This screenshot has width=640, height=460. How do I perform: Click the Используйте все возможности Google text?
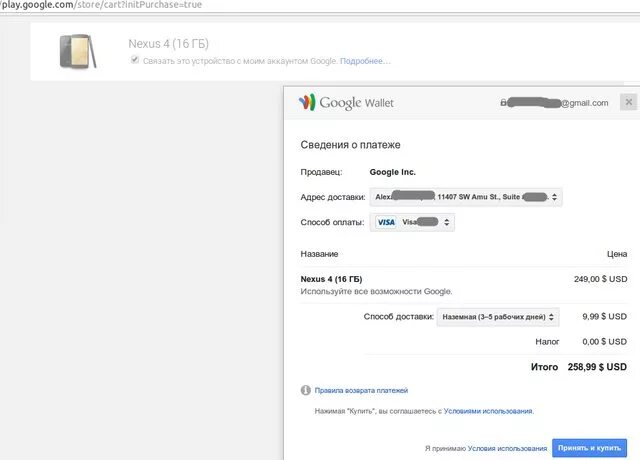pos(376,291)
